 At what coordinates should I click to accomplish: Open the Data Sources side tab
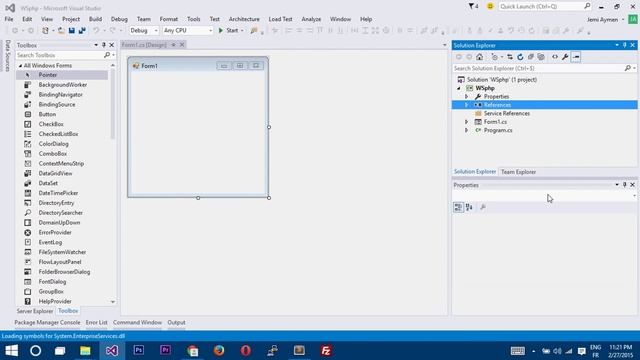(x=7, y=56)
